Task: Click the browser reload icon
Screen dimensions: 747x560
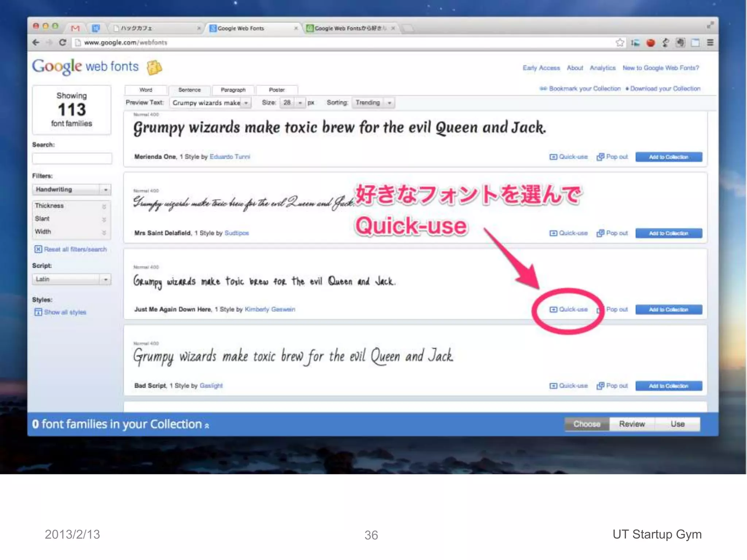Action: 63,43
